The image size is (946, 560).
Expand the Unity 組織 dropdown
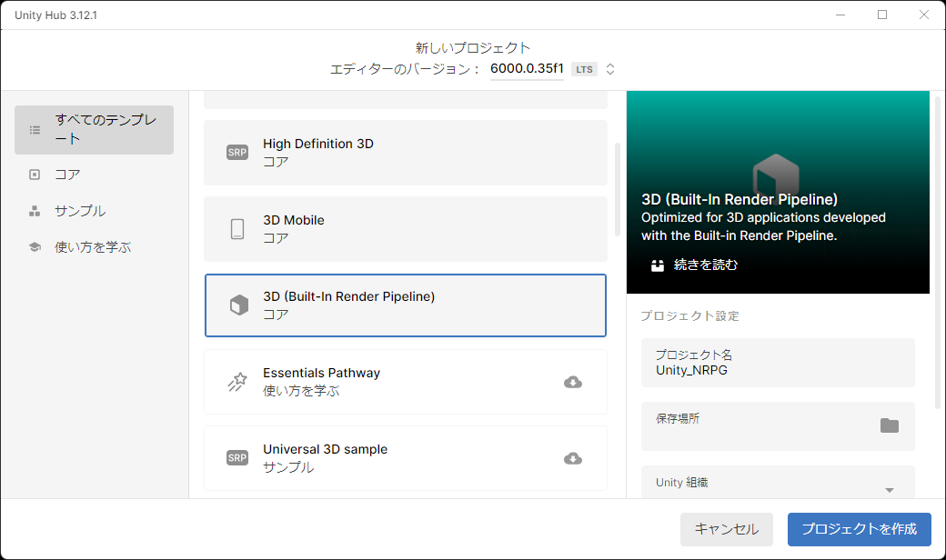[889, 490]
